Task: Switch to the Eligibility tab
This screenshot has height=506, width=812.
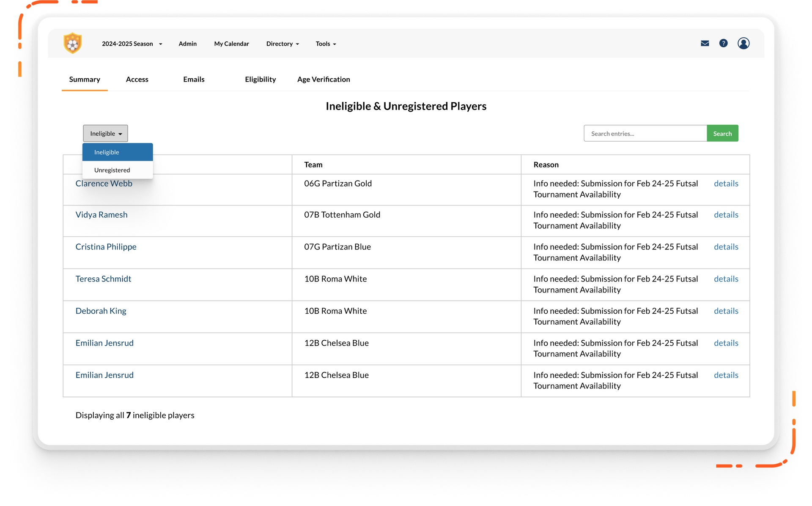Action: (260, 79)
